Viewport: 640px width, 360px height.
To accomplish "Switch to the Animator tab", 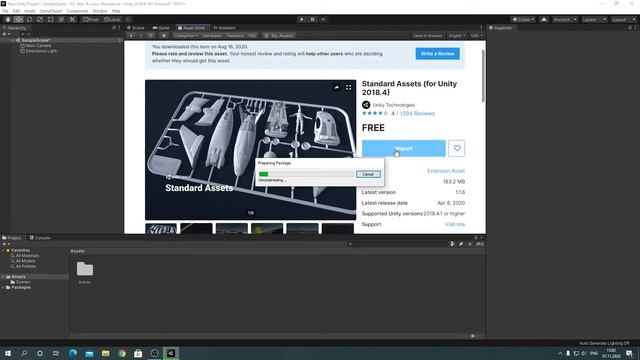I will (x=225, y=28).
